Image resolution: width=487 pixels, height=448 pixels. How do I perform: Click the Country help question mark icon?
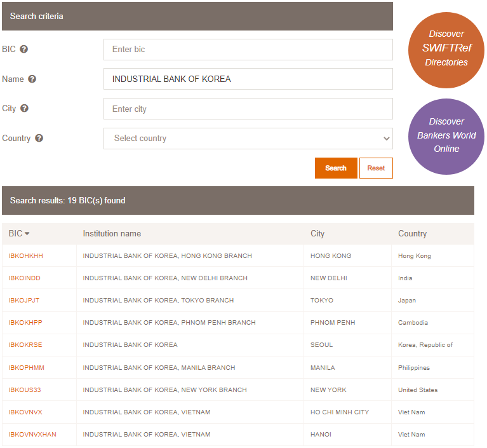click(39, 138)
